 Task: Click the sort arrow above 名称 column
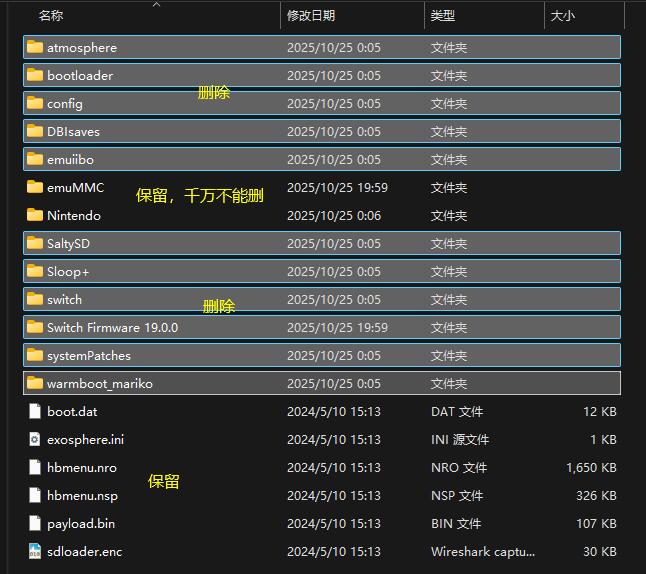[x=155, y=4]
